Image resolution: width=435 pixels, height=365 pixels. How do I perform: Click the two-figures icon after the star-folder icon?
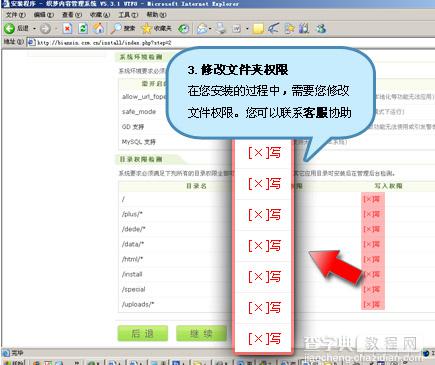(304, 29)
